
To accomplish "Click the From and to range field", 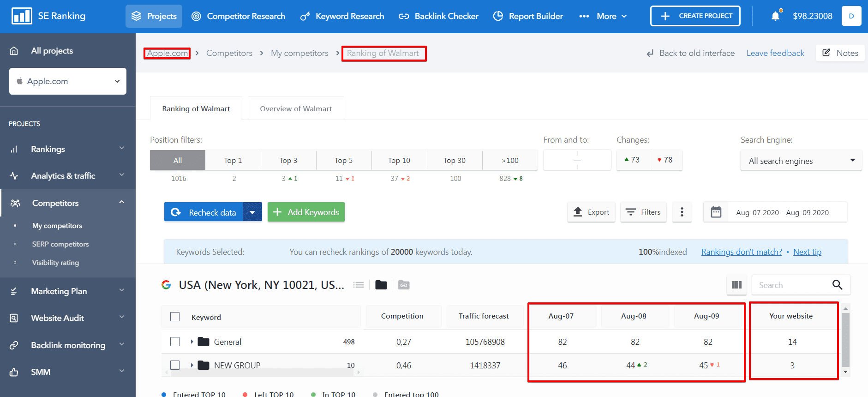I will [577, 160].
